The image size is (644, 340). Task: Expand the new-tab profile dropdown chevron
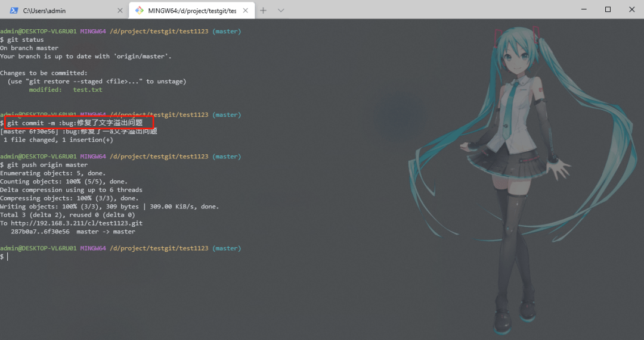[x=281, y=11]
